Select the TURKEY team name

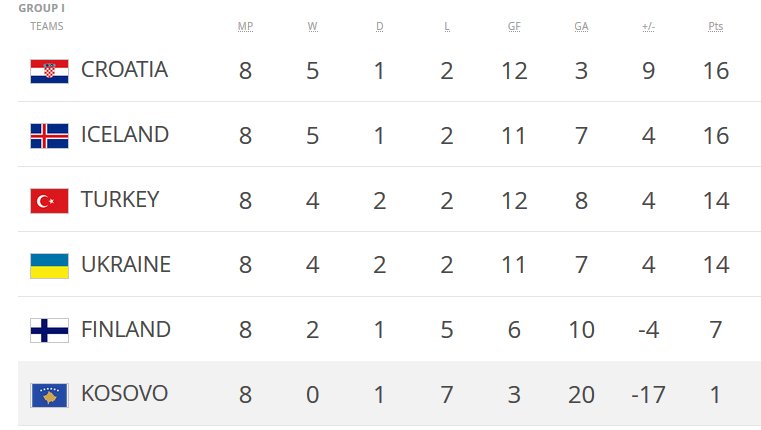point(120,200)
